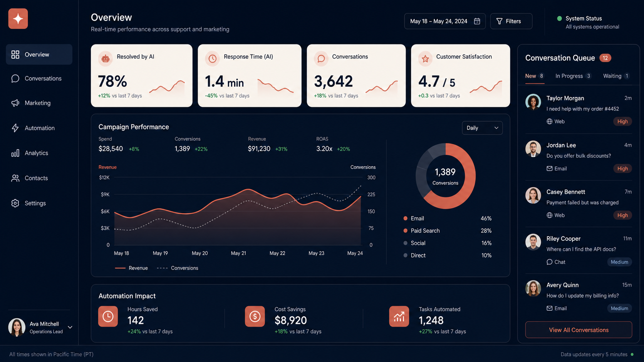644x362 pixels.
Task: Click the robot icon on Resolved by AI
Action: click(x=106, y=58)
